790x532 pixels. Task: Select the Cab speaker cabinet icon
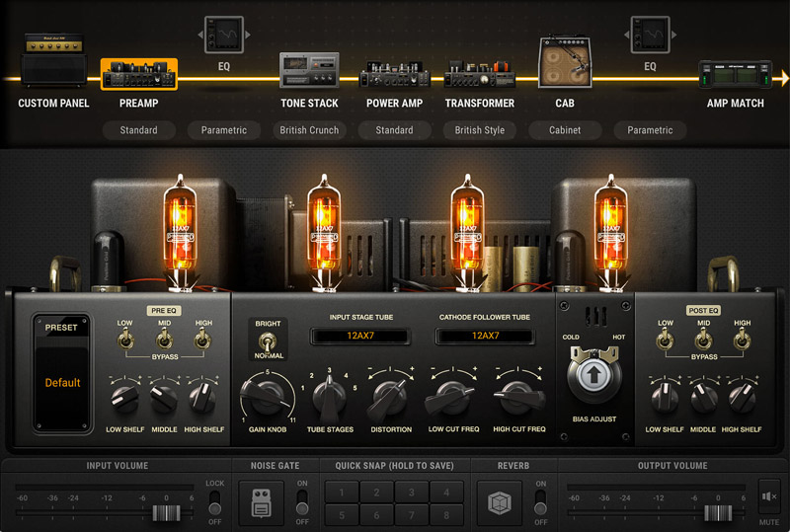pos(564,63)
